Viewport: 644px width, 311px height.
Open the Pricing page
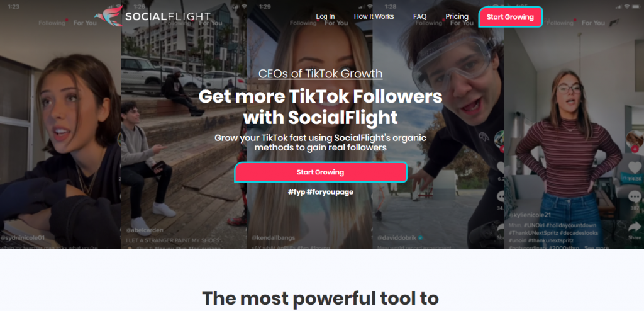(457, 17)
